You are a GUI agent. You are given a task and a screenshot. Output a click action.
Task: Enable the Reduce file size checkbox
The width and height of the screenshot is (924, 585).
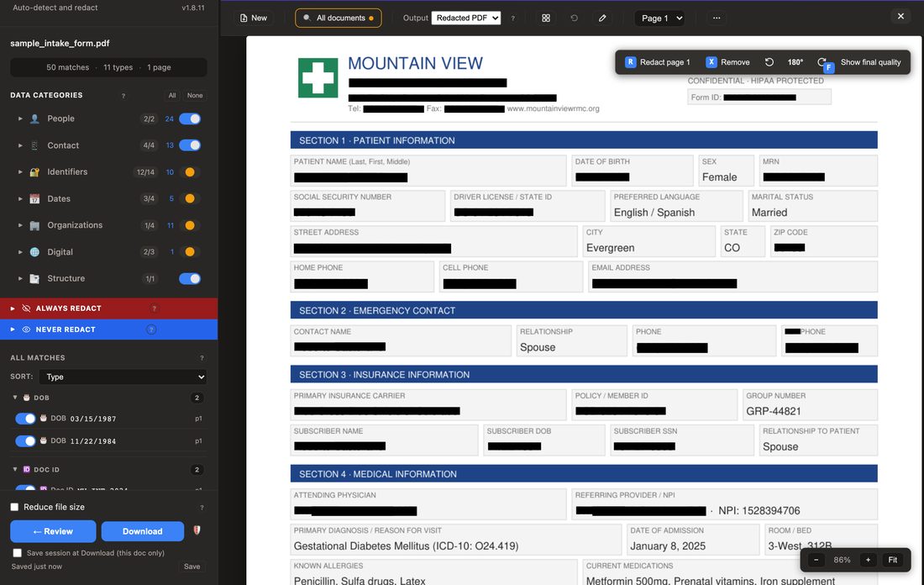[15, 507]
